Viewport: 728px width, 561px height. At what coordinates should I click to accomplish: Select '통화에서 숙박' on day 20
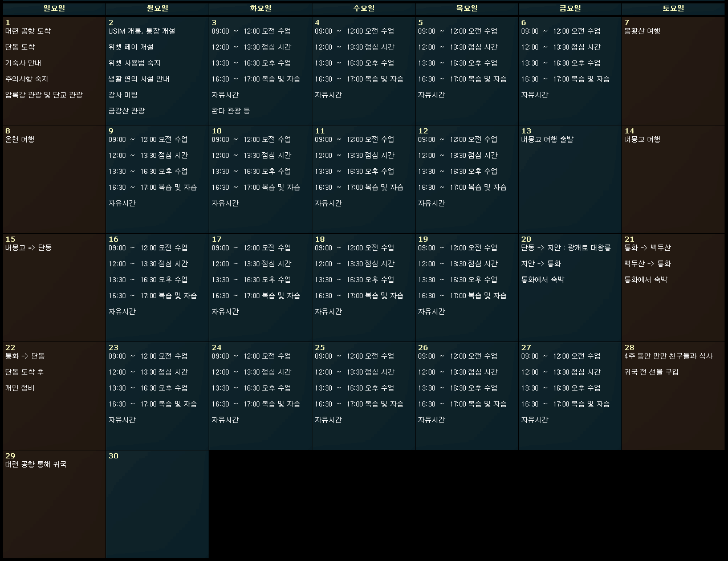tap(543, 280)
